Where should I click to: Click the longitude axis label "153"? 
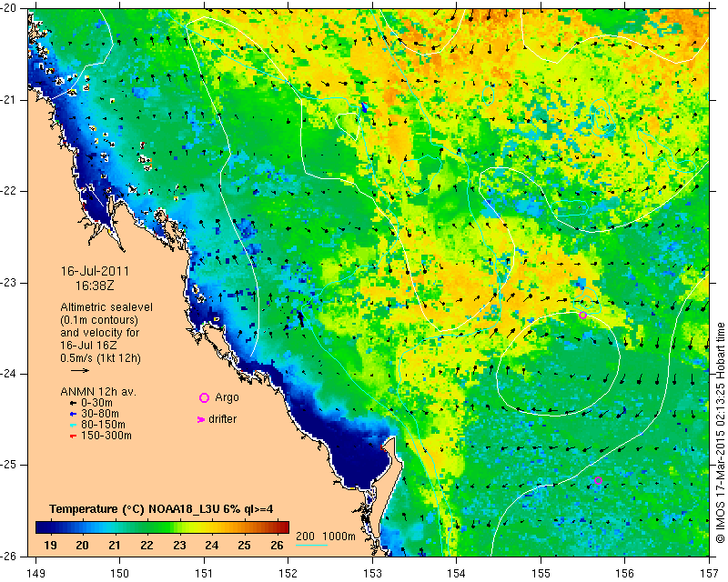(372, 574)
